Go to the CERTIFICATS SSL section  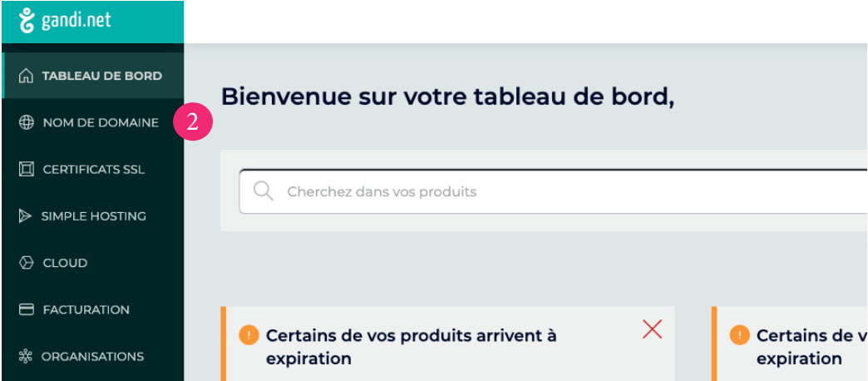[93, 170]
